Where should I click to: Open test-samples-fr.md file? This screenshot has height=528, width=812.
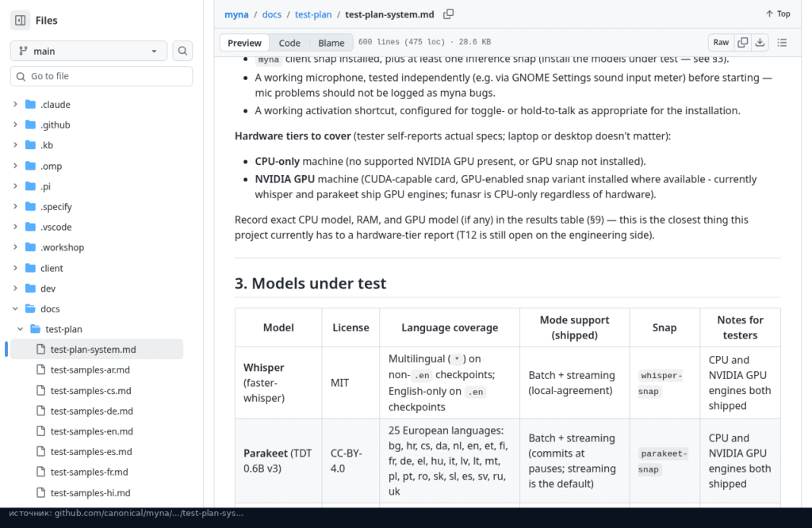[x=89, y=472]
